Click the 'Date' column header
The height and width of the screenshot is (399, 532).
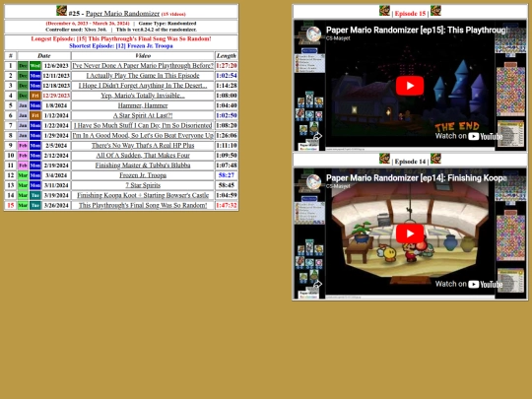(x=44, y=55)
